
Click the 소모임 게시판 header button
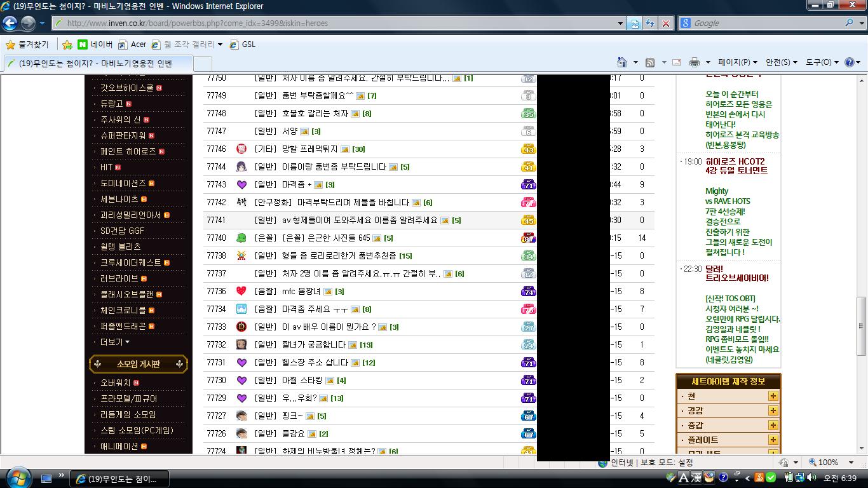139,364
